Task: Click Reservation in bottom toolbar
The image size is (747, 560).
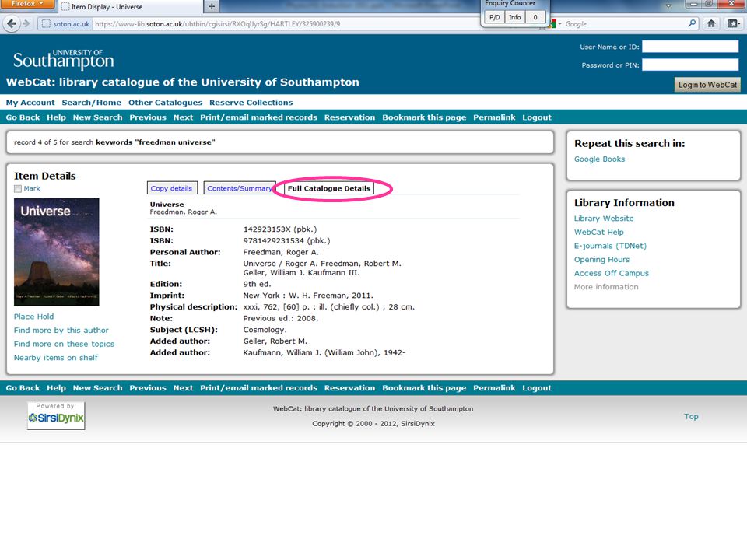Action: click(349, 388)
